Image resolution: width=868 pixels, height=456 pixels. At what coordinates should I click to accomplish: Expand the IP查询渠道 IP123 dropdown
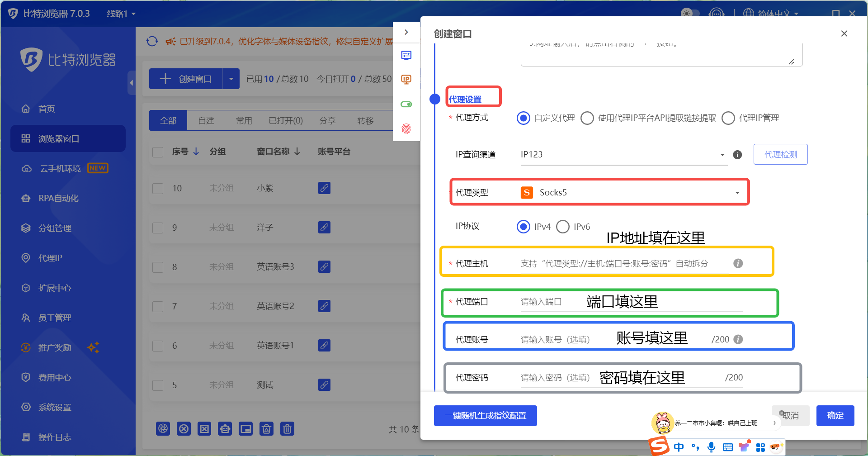pyautogui.click(x=624, y=155)
